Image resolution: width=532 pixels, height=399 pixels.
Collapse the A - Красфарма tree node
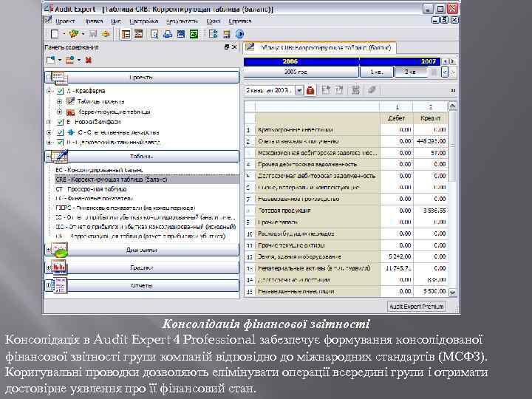(x=49, y=91)
